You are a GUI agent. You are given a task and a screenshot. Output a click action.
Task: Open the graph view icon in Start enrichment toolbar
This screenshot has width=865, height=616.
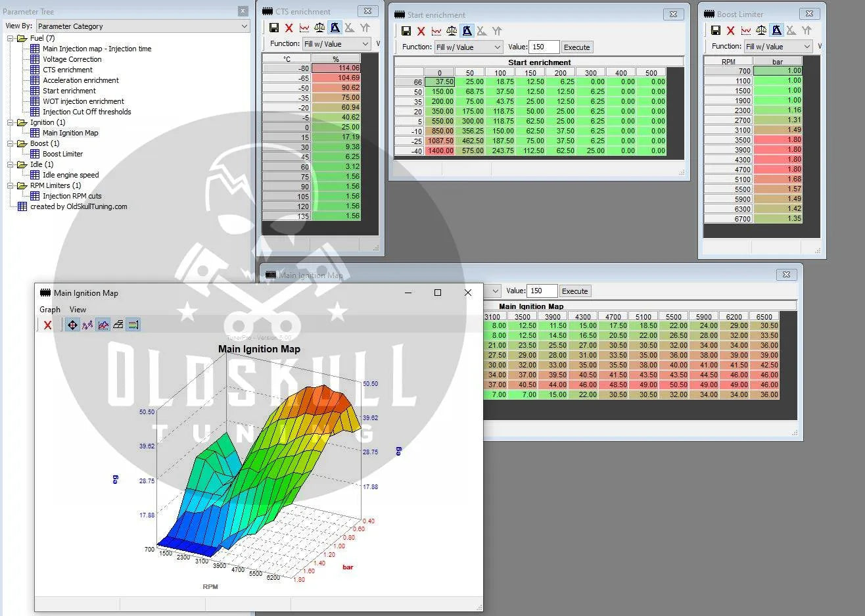436,31
